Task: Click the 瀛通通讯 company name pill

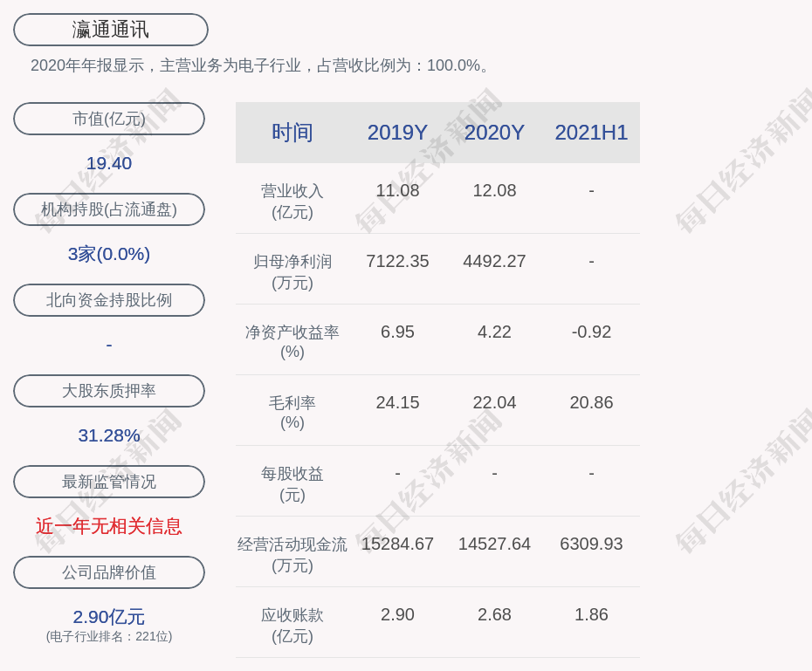Action: (110, 30)
